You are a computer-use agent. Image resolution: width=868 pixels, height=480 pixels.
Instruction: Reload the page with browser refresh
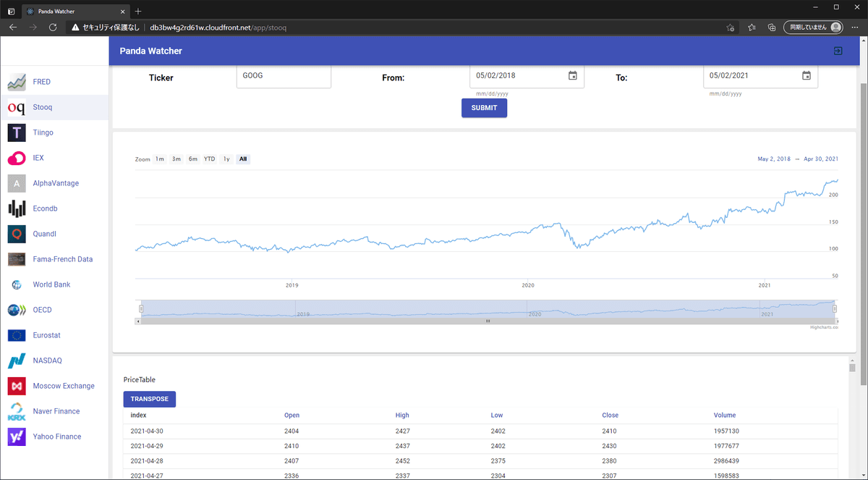coord(53,28)
